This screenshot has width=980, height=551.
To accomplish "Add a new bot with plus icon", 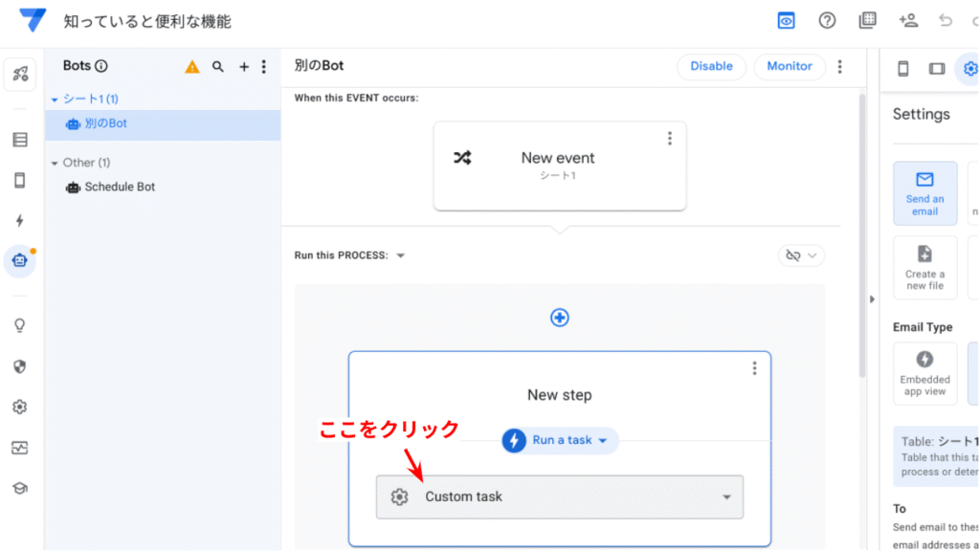I will [x=244, y=66].
